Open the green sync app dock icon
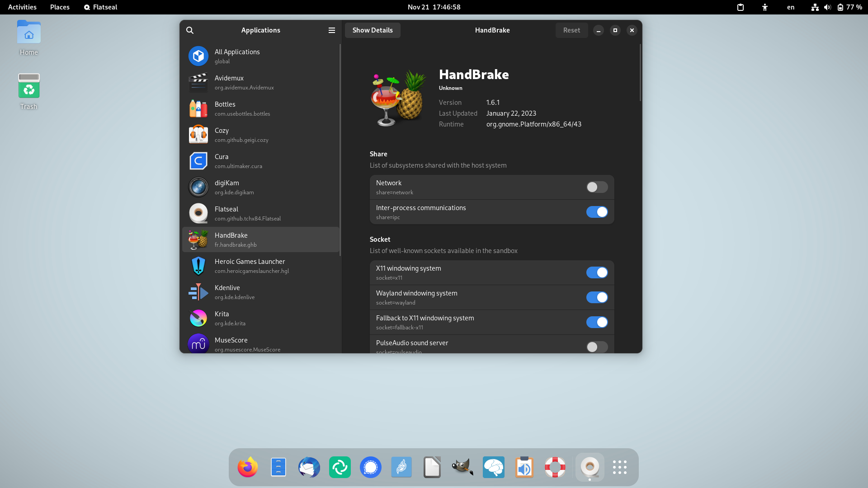 pos(340,467)
